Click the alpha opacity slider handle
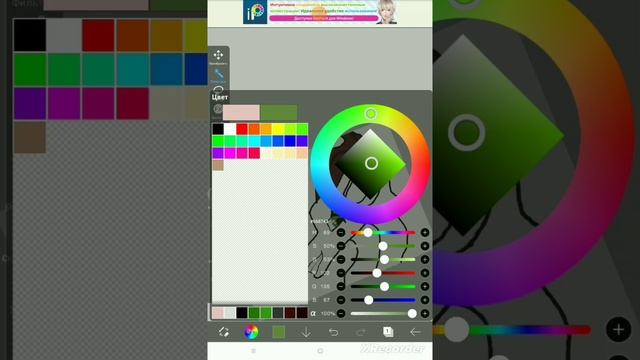The image size is (640, 360). pos(412,313)
